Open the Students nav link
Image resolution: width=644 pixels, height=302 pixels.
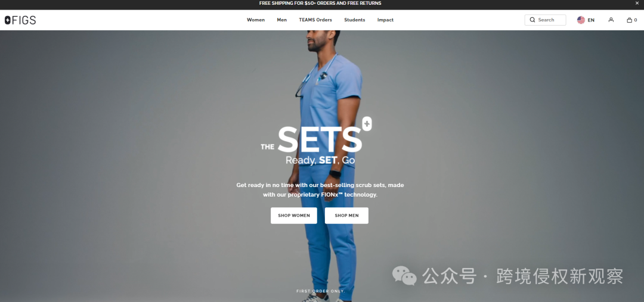[354, 20]
